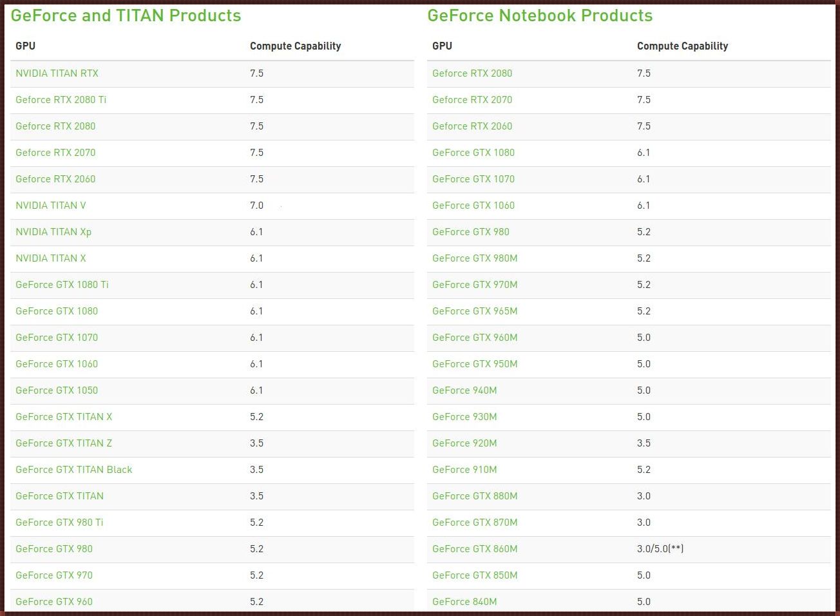Viewport: 840px width, 616px height.
Task: Click Geforce RTX 2080 in the Notebook Products table
Action: 472,73
